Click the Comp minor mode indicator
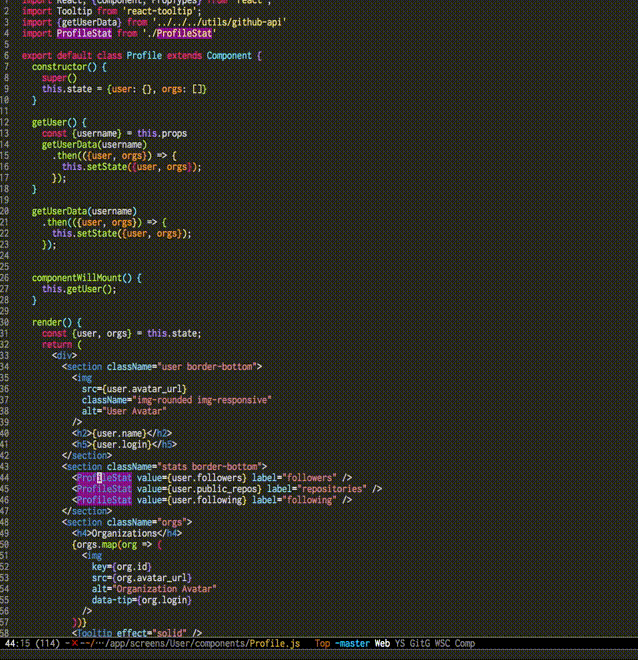 click(x=465, y=644)
